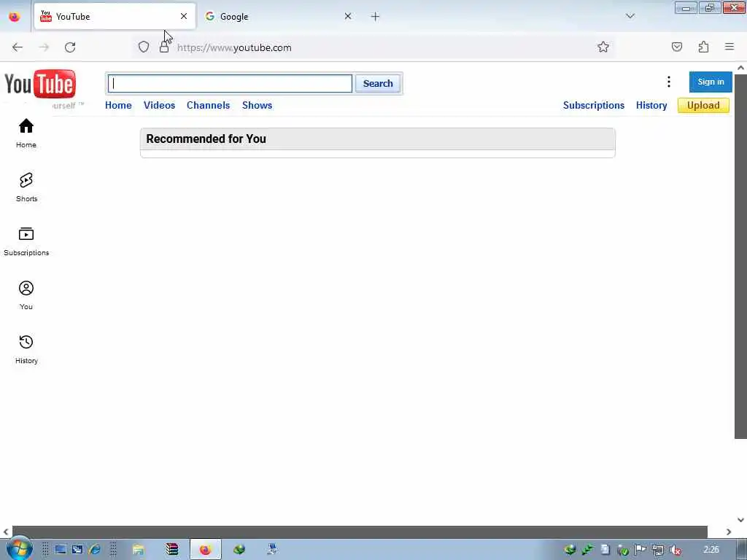The image size is (747, 560).
Task: Click the History link in top nav
Action: click(651, 105)
